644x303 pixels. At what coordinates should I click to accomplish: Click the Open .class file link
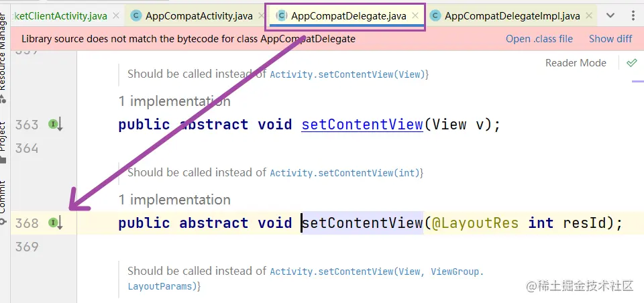pos(539,39)
